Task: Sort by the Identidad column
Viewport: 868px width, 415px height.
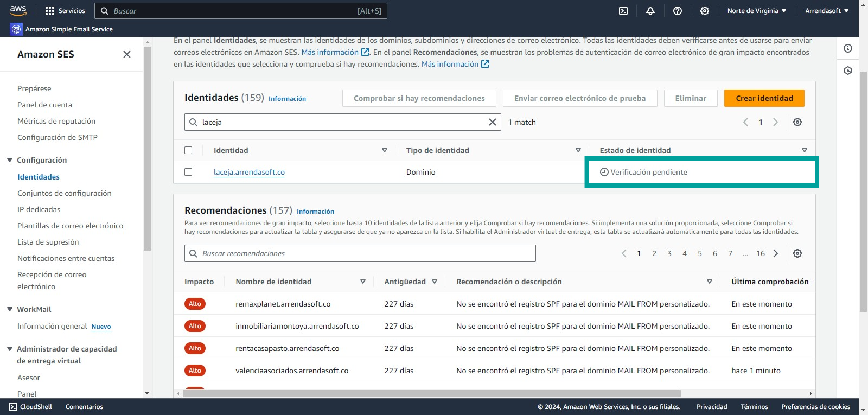Action: (385, 150)
